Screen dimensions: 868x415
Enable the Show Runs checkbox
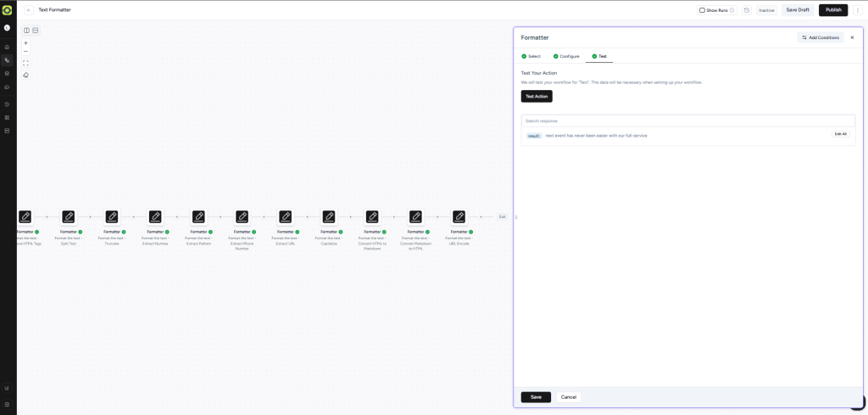pyautogui.click(x=702, y=10)
